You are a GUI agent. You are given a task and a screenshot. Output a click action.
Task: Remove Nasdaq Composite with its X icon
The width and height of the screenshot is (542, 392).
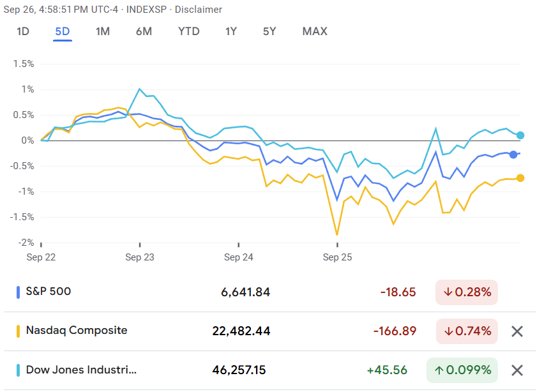(x=517, y=331)
